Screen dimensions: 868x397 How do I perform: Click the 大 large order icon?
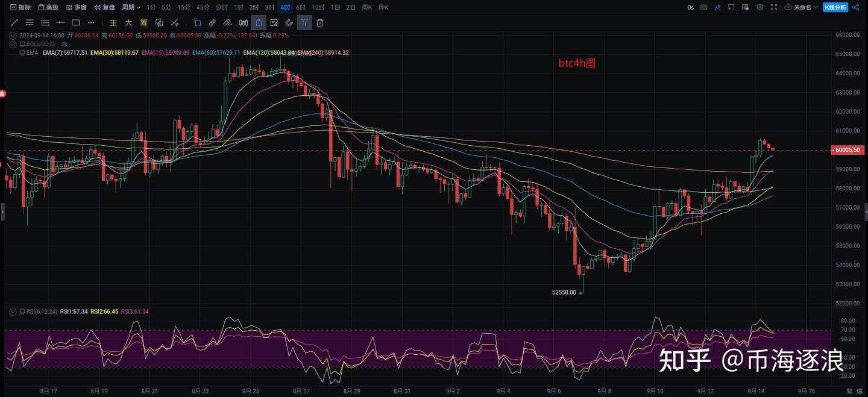click(128, 23)
